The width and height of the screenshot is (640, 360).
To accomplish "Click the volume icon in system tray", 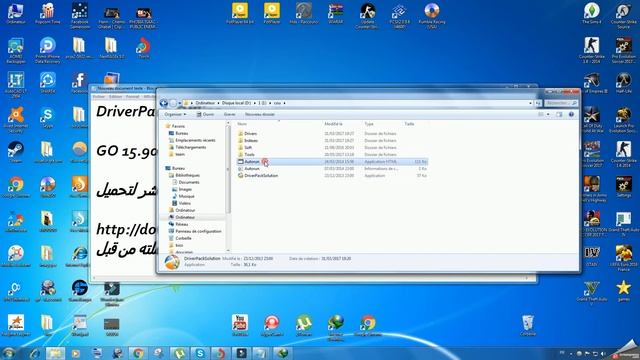I will pos(604,353).
